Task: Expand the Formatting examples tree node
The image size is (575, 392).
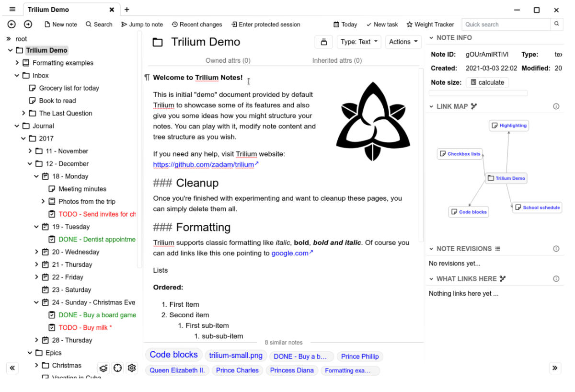Action: click(17, 63)
